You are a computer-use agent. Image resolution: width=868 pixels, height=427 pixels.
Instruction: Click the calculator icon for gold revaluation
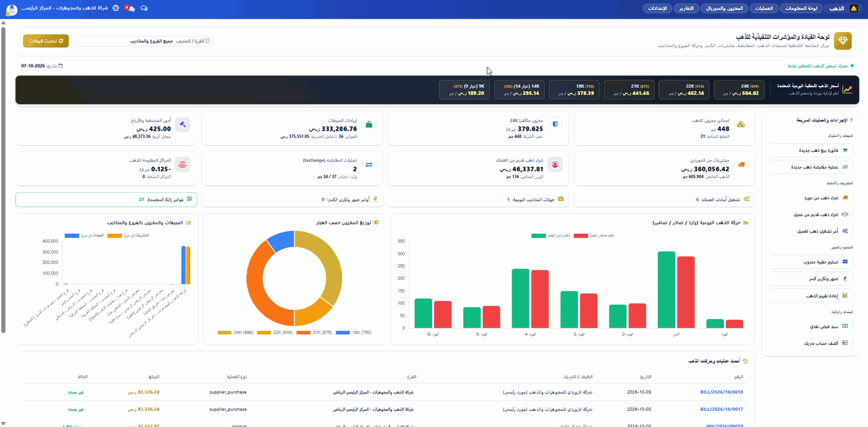point(844,296)
